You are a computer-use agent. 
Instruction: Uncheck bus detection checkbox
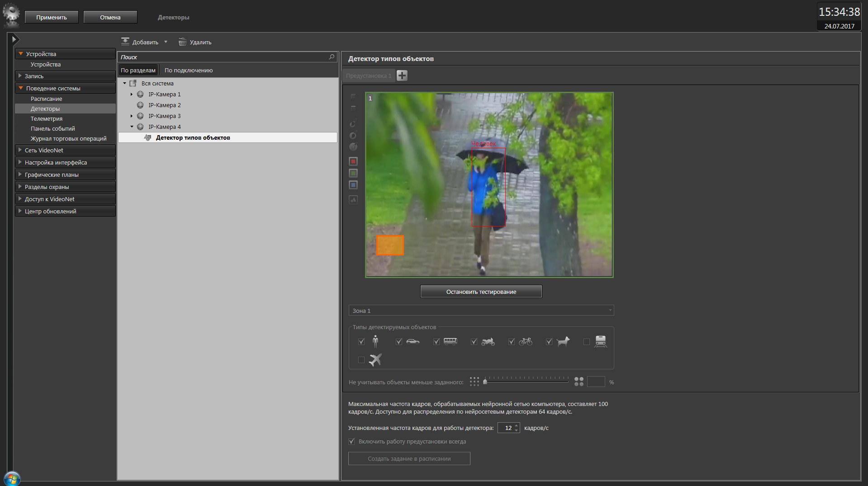[x=436, y=342]
